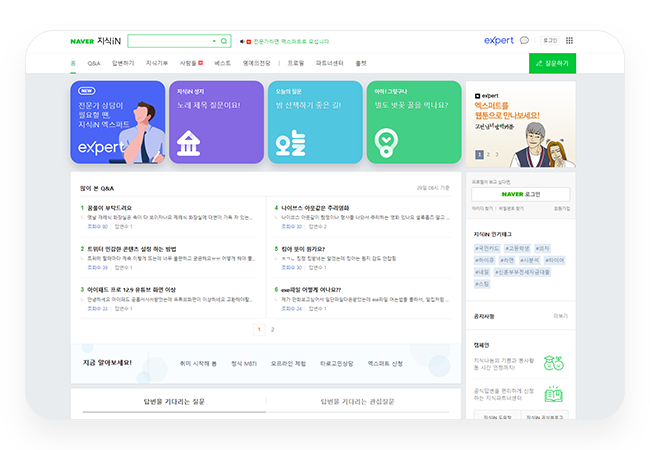Image resolution: width=650 pixels, height=450 pixels.
Task: Open the blue eXpert promo card
Action: point(118,122)
